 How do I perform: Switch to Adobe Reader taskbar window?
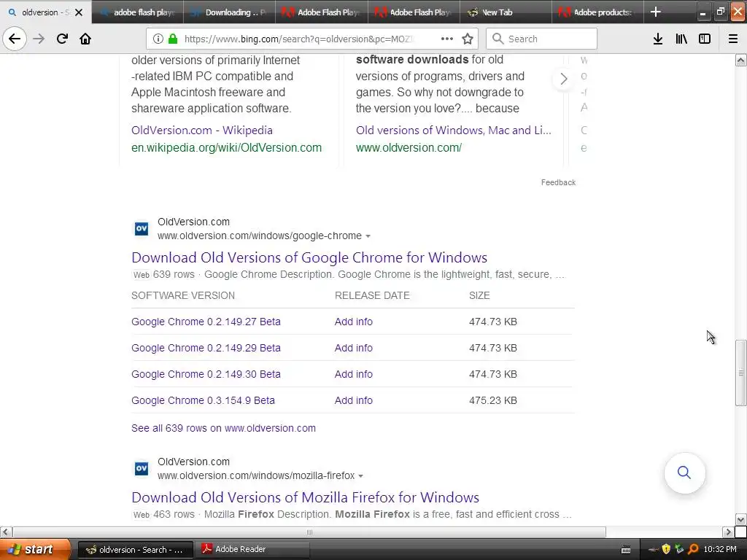pyautogui.click(x=252, y=549)
